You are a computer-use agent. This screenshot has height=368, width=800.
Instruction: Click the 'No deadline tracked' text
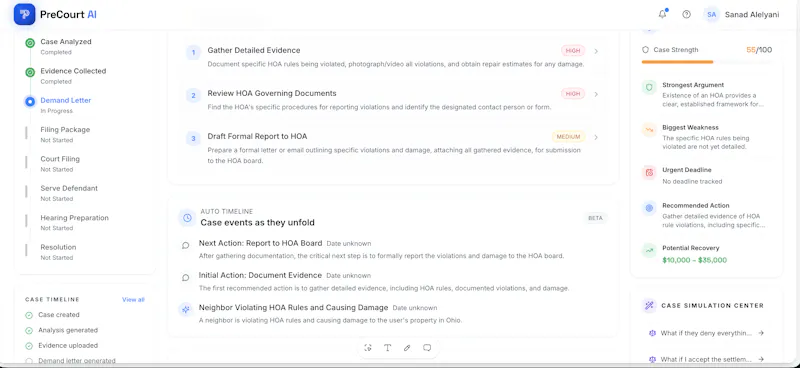tap(692, 181)
